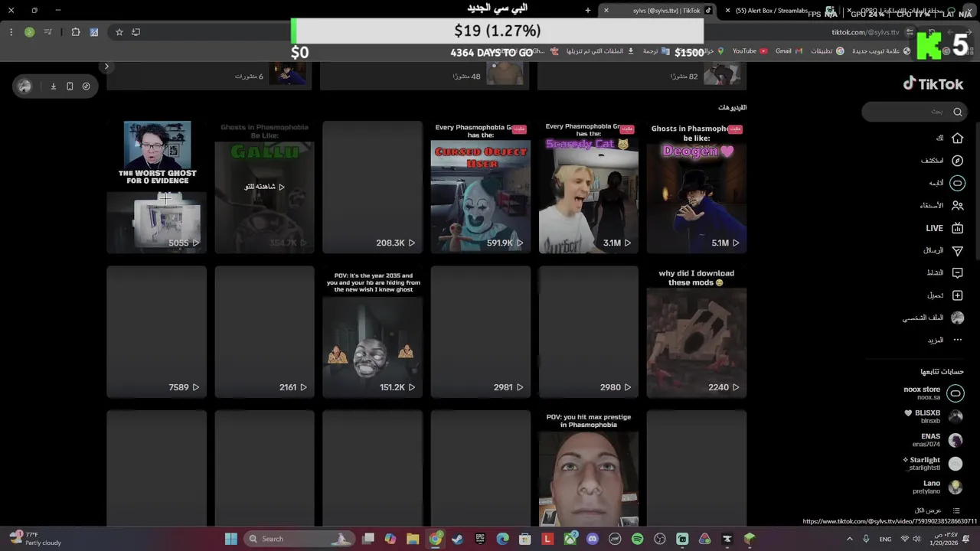The image size is (980, 551).
Task: Open the blank video with 2161 views
Action: coord(264,331)
